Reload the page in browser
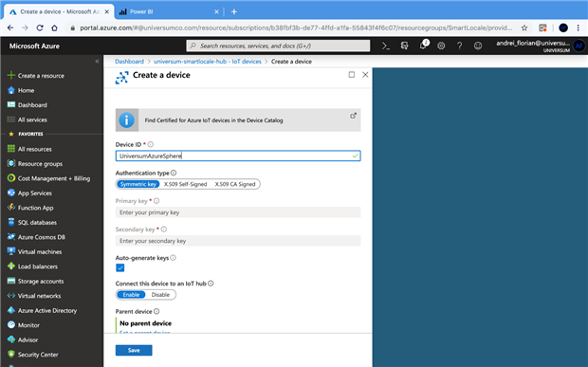This screenshot has width=588, height=367. 40,28
